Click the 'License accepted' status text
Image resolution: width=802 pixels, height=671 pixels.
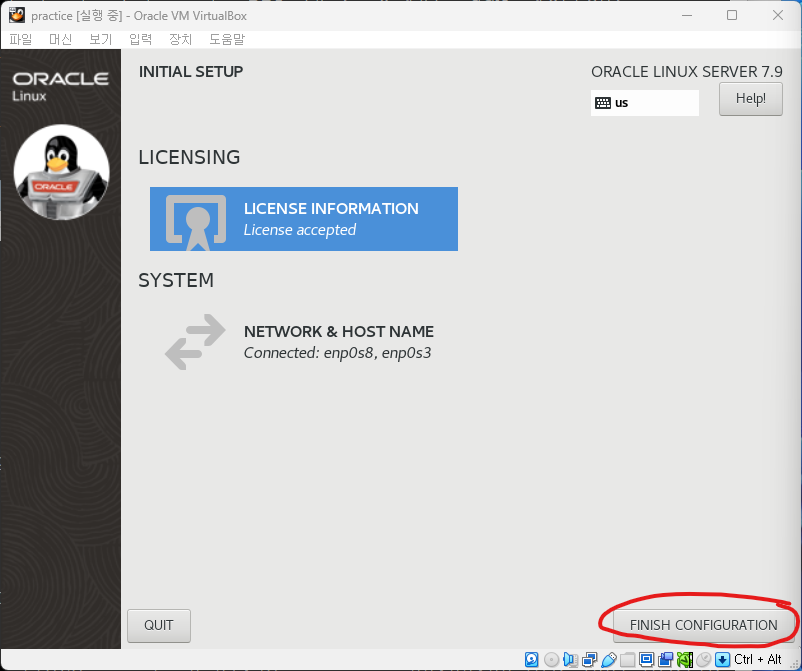(300, 230)
